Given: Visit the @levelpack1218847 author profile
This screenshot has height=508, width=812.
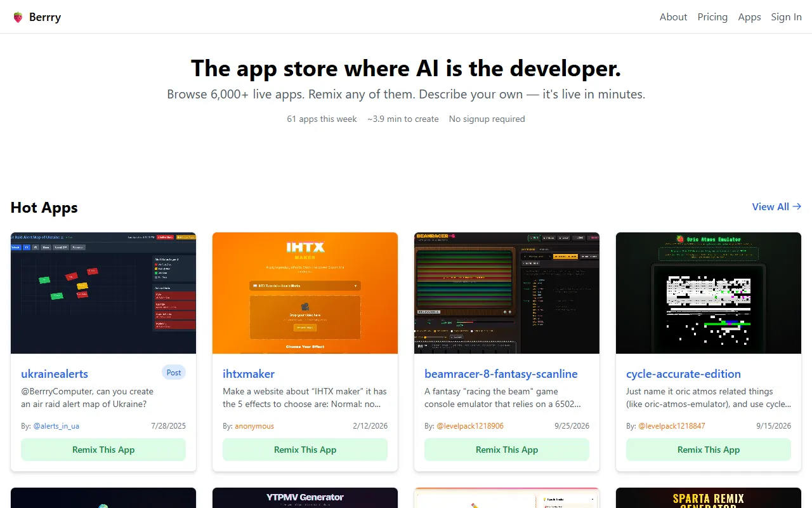Looking at the screenshot, I should point(672,426).
